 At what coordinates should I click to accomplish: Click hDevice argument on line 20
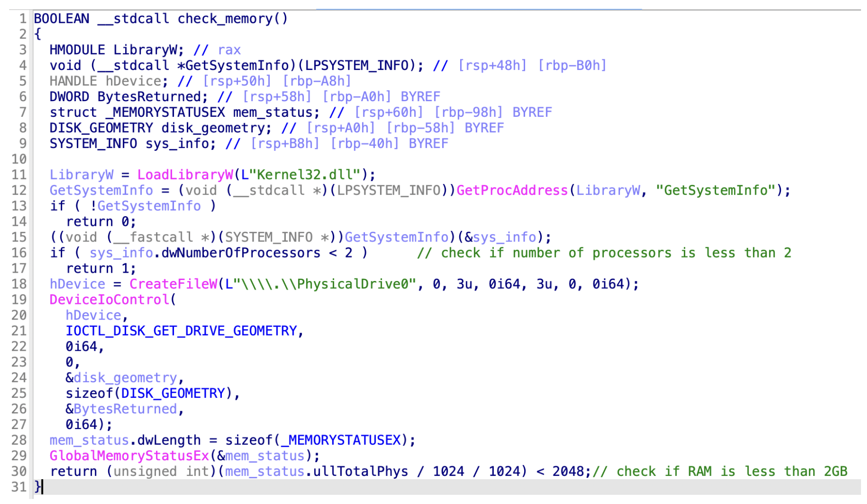click(93, 315)
